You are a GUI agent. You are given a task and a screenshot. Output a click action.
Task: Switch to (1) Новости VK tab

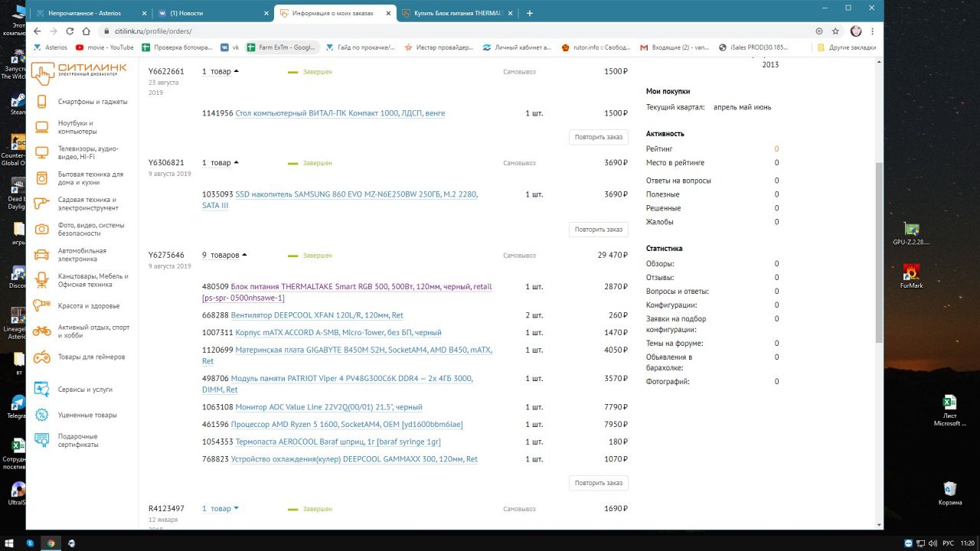tap(211, 13)
